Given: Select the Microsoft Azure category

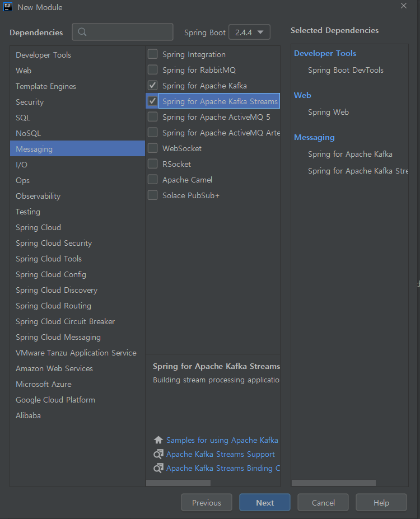Looking at the screenshot, I should coord(77,384).
